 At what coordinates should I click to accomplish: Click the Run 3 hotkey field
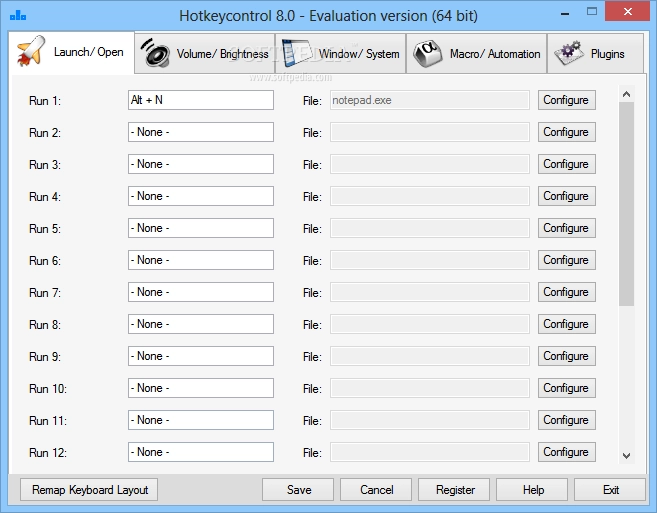pos(201,164)
